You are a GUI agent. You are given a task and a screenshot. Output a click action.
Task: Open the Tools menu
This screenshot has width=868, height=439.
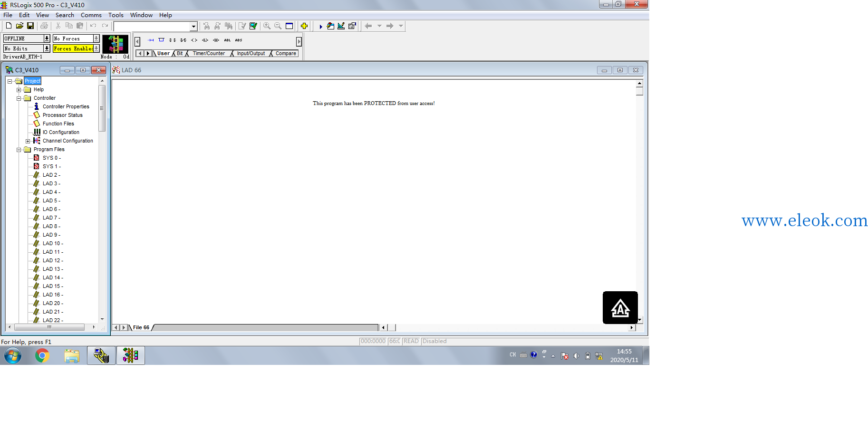click(x=116, y=15)
